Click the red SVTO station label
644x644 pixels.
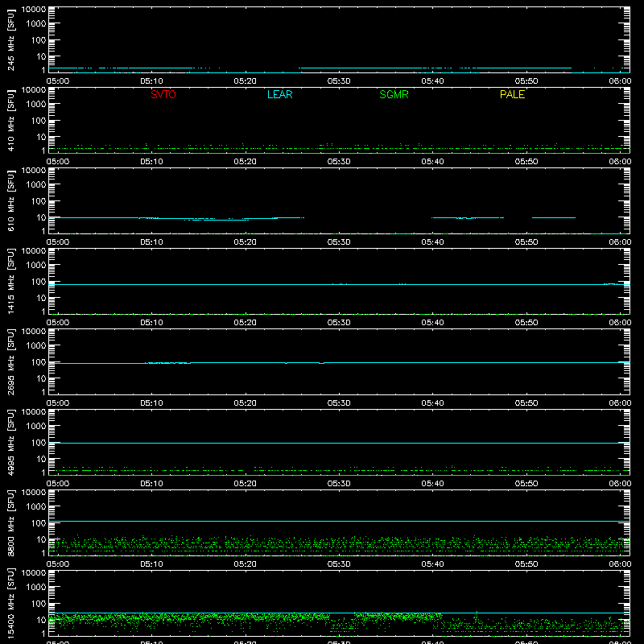click(x=163, y=94)
